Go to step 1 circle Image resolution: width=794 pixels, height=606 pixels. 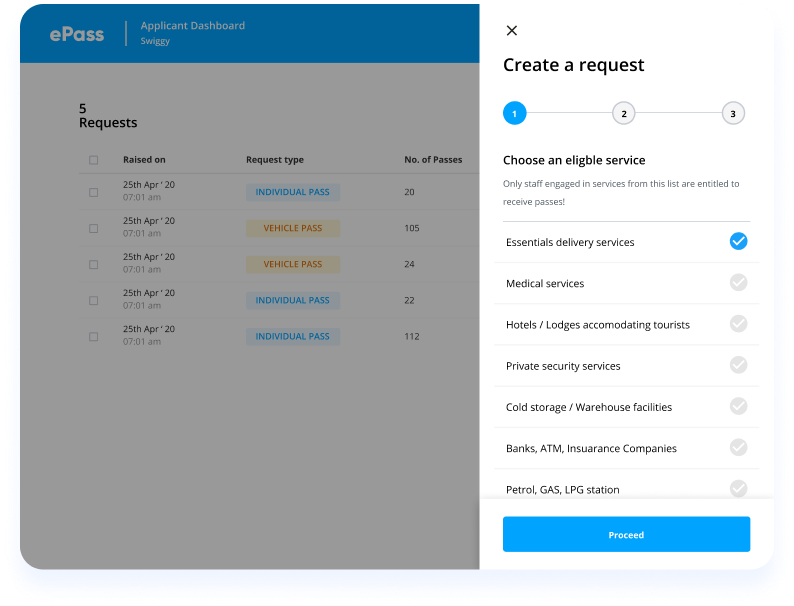514,114
